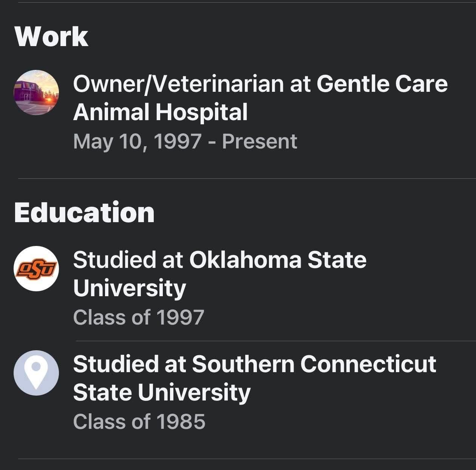The width and height of the screenshot is (476, 470).
Task: Open Owner/Veterinarian at Gentle Care Animal Hospital
Action: [260, 98]
